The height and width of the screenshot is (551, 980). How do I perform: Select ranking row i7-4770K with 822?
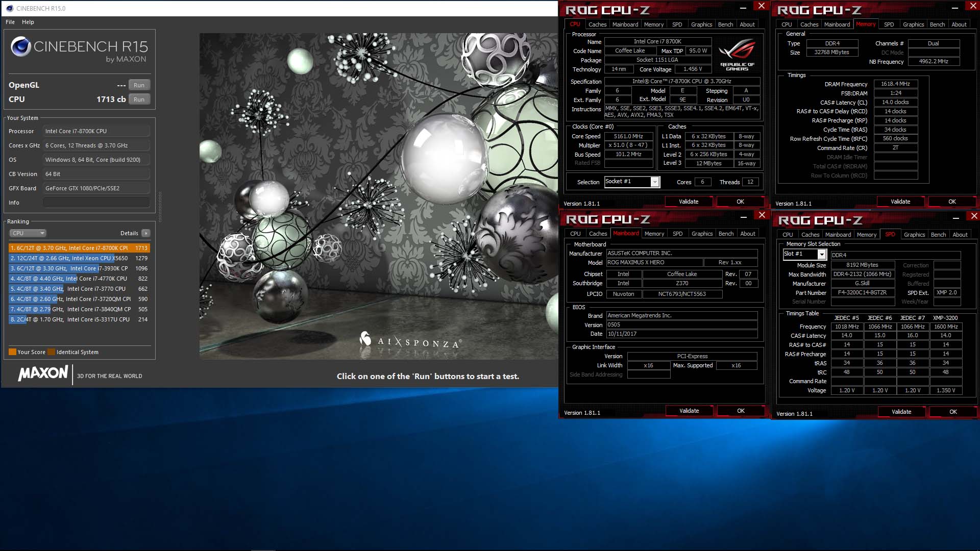pos(79,279)
